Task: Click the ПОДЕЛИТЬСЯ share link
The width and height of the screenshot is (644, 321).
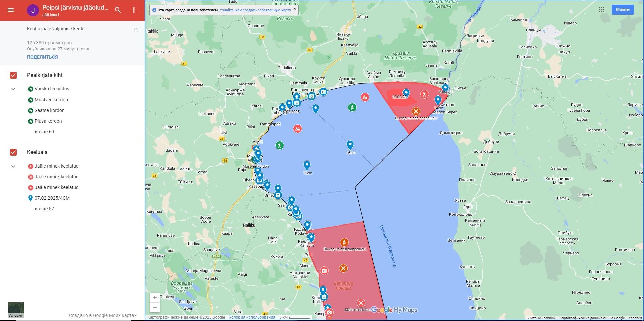Action: pyautogui.click(x=42, y=57)
